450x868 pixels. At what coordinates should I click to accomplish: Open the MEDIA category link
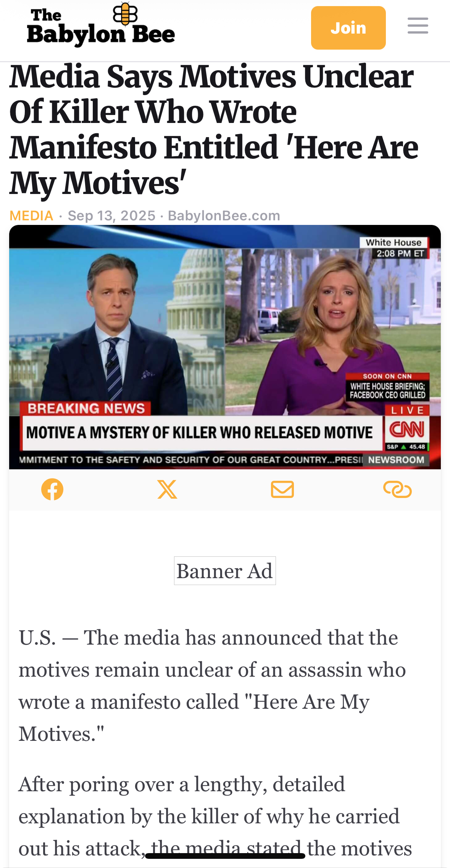31,216
